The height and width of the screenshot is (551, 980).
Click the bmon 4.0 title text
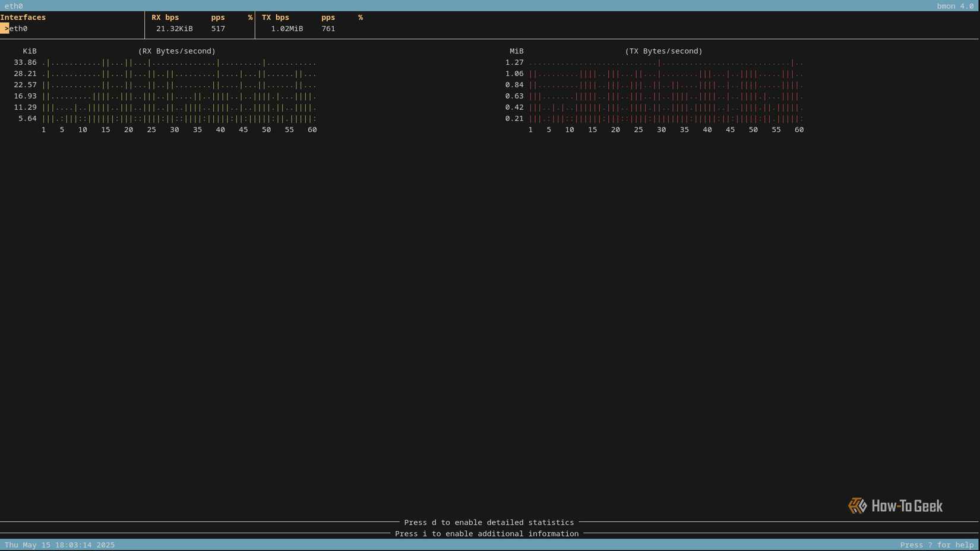(x=956, y=6)
